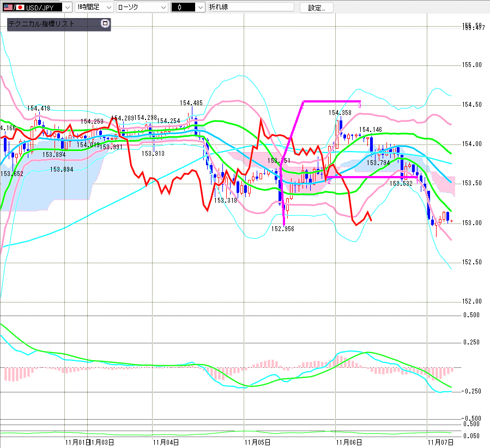Image resolution: width=490 pixels, height=448 pixels.
Task: Click the 154.358 price label near 11月06日
Action: pos(340,113)
